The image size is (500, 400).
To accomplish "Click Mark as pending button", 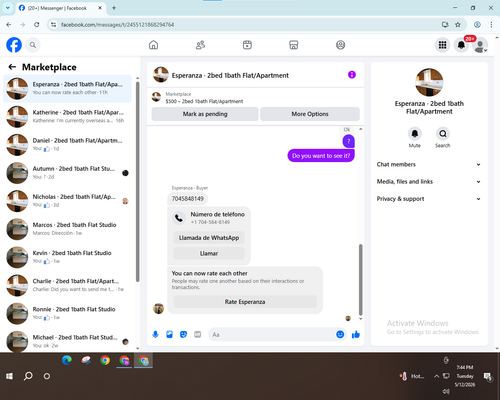I will point(205,114).
